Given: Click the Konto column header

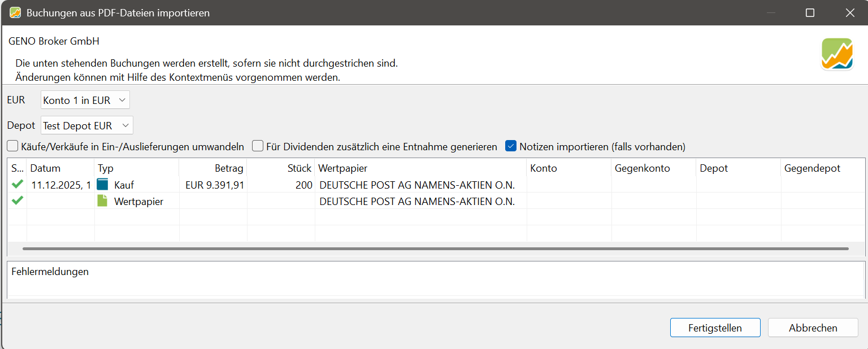Looking at the screenshot, I should [x=569, y=168].
